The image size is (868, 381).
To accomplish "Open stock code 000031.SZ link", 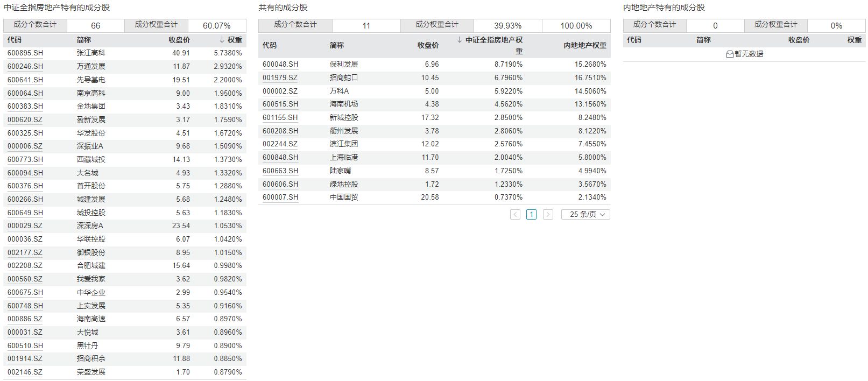I will click(25, 332).
